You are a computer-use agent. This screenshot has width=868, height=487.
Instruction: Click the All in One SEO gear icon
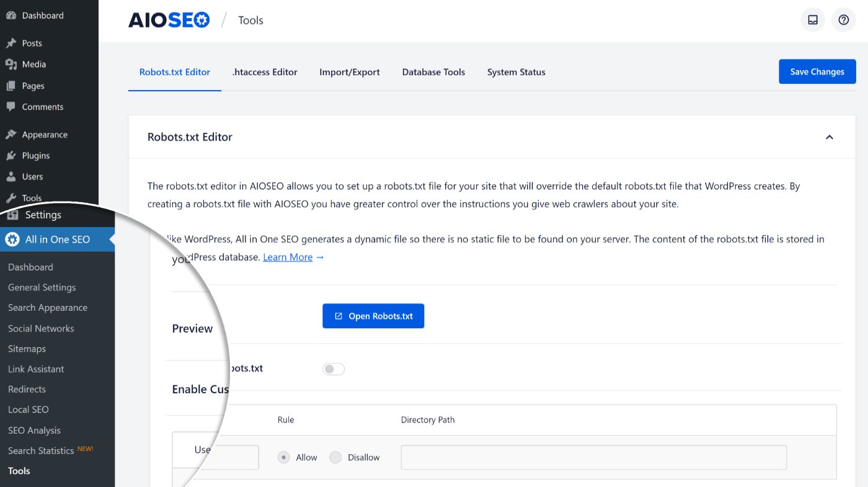click(x=12, y=239)
